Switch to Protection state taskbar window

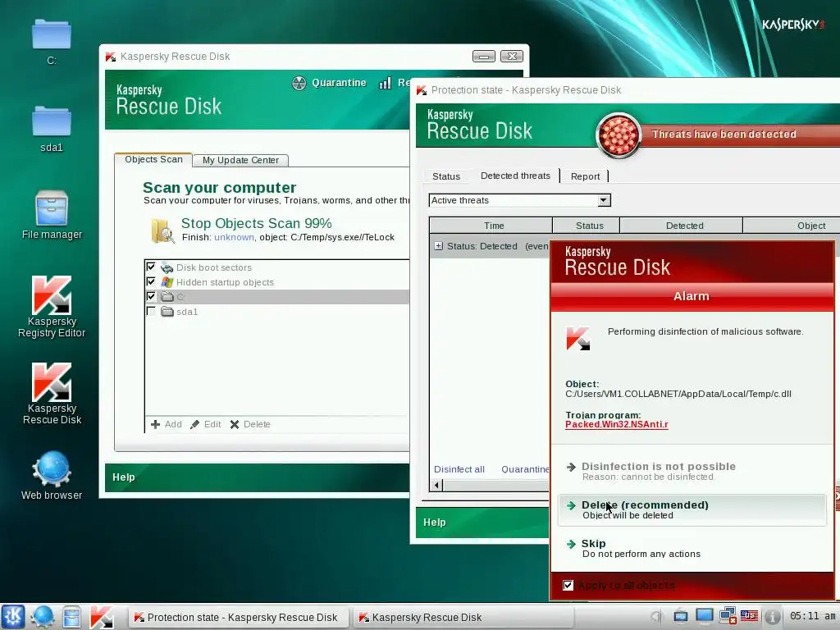coord(239,617)
